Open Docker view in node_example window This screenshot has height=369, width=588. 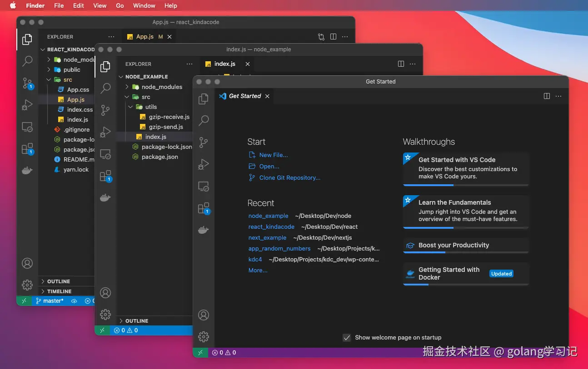(105, 198)
